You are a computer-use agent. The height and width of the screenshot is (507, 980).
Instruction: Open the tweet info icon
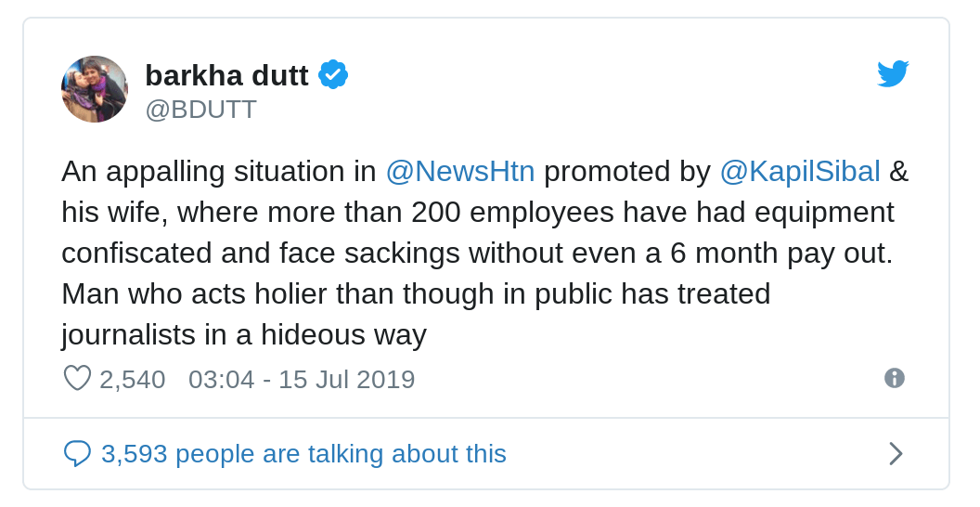894,378
